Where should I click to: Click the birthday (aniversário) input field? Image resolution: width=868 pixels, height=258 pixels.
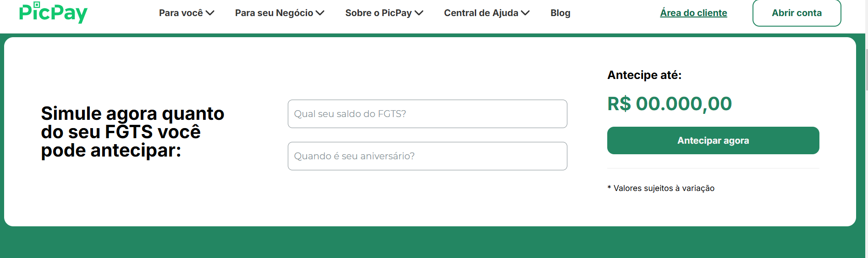tap(427, 156)
